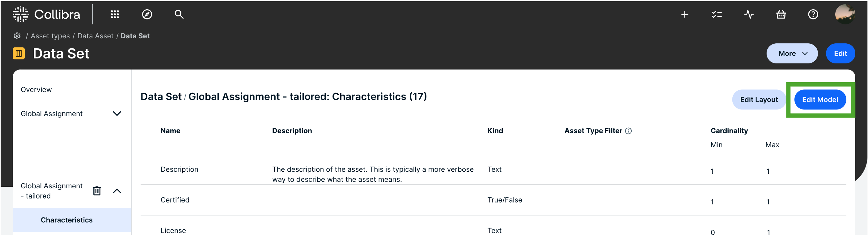Open the user profile avatar
Viewport: 868px width, 235px height.
pos(845,14)
